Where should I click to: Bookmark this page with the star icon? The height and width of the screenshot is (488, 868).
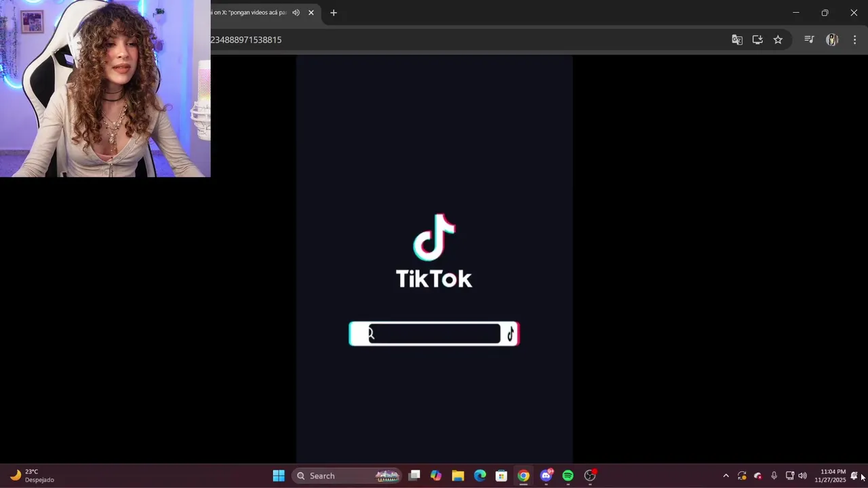click(778, 40)
